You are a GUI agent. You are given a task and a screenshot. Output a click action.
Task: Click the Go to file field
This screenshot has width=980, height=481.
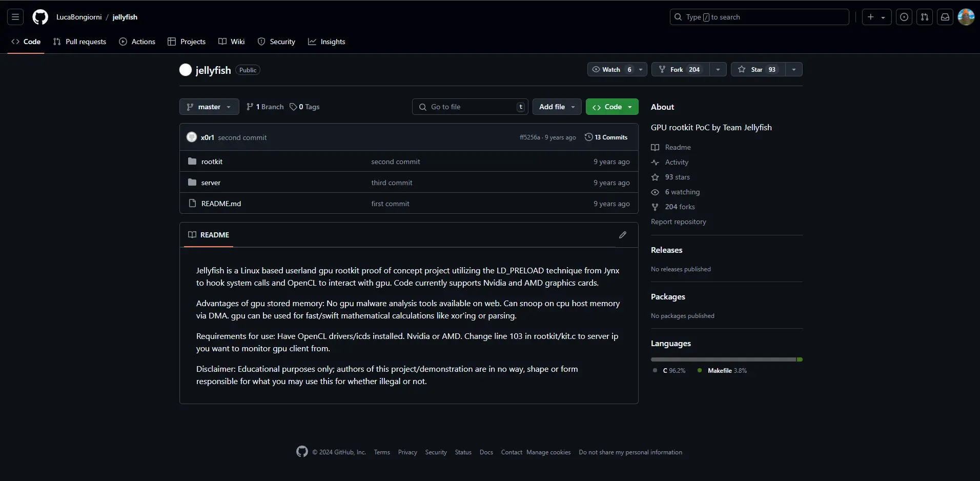click(470, 107)
